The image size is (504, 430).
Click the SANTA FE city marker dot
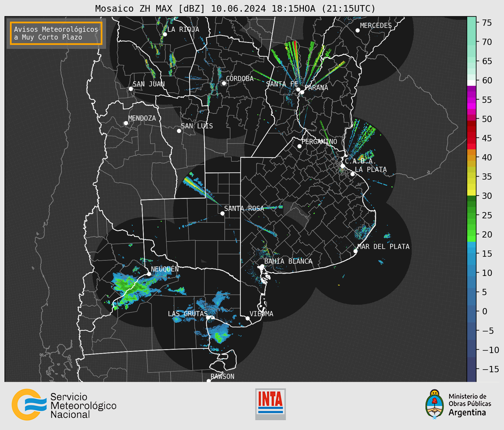[298, 89]
